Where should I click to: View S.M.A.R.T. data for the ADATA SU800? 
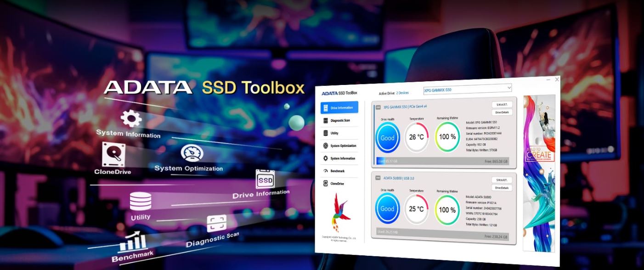pos(502,180)
